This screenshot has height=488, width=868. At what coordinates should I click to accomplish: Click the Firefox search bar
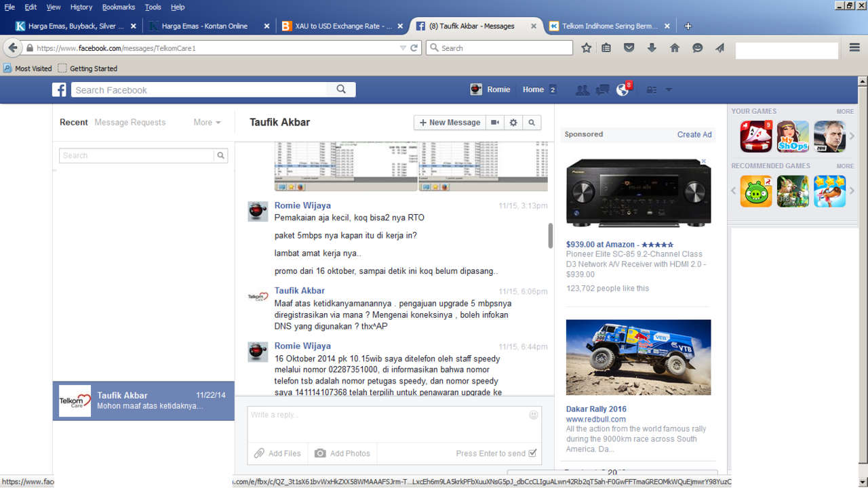click(500, 48)
